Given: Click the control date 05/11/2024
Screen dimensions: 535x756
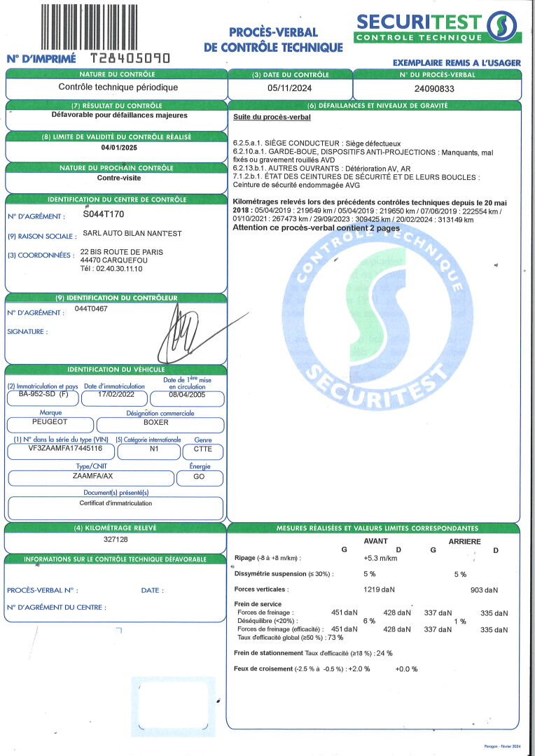Looking at the screenshot, I should click(x=289, y=88).
